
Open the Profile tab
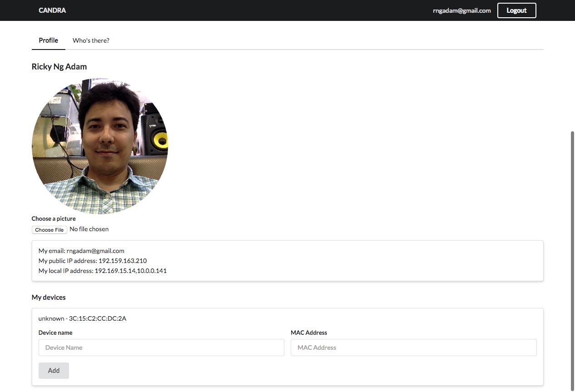tap(49, 40)
